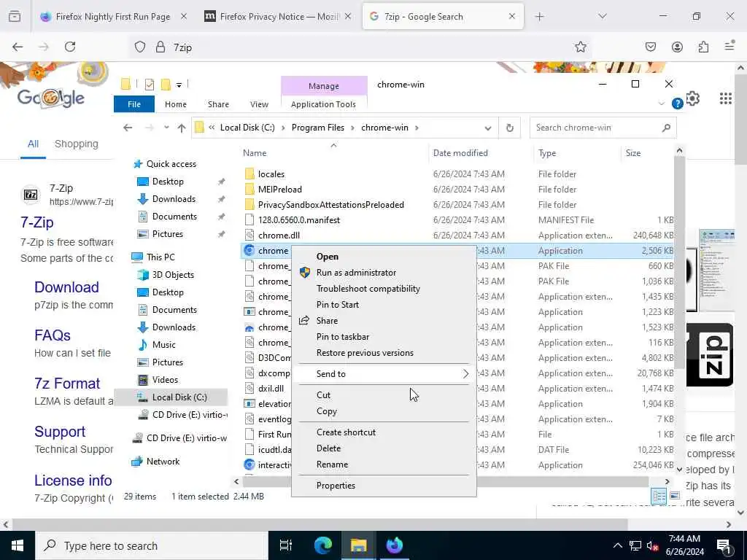Select Network in the navigation pane
747x560 pixels.
(x=163, y=462)
